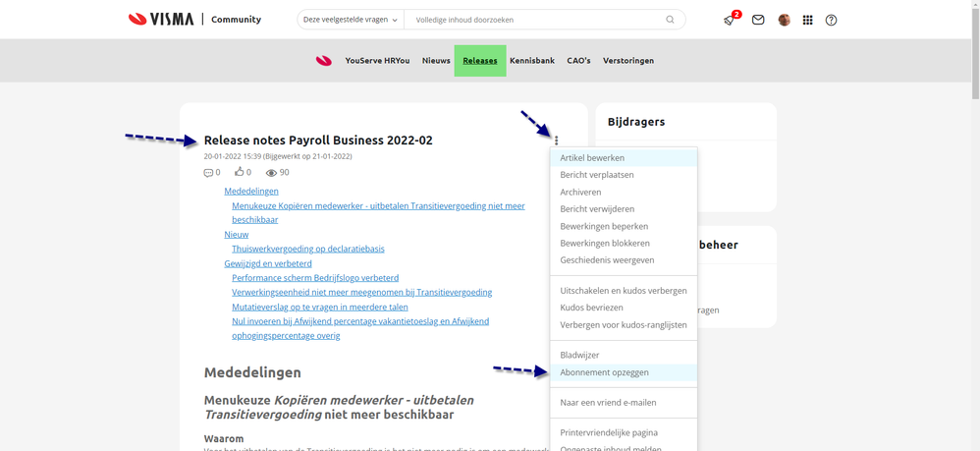Open 'Geschiedenis weergeven' from the menu
This screenshot has height=451, width=980.
624,260
